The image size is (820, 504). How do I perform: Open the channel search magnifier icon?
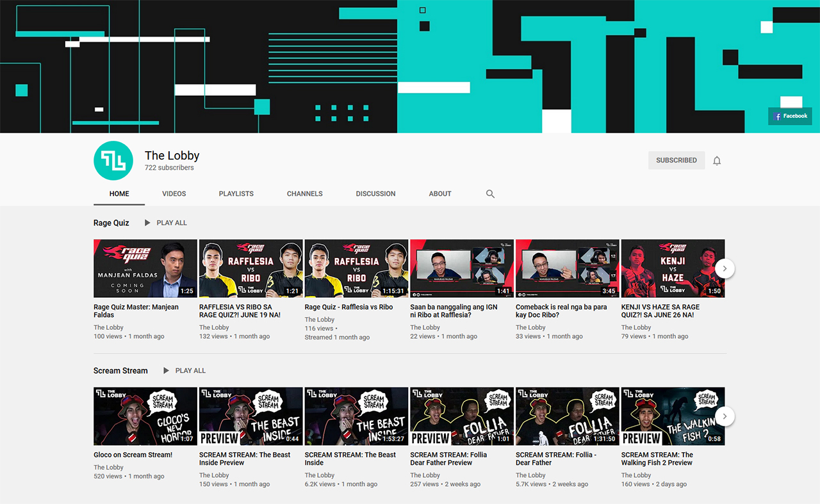(490, 193)
